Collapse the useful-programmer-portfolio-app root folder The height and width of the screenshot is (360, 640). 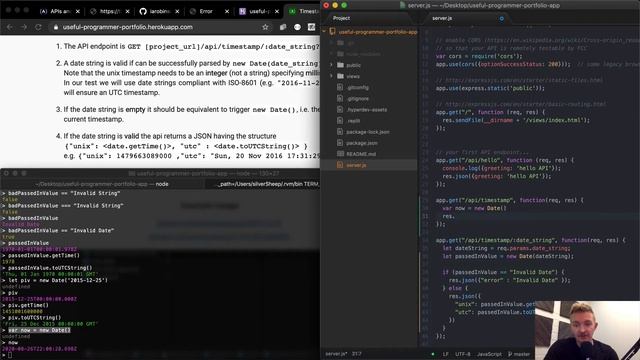(324, 31)
